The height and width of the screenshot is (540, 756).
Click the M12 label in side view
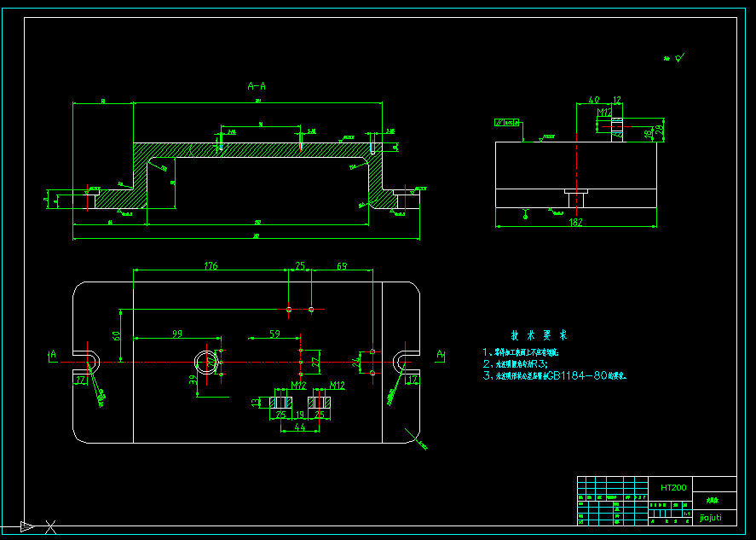[x=604, y=113]
